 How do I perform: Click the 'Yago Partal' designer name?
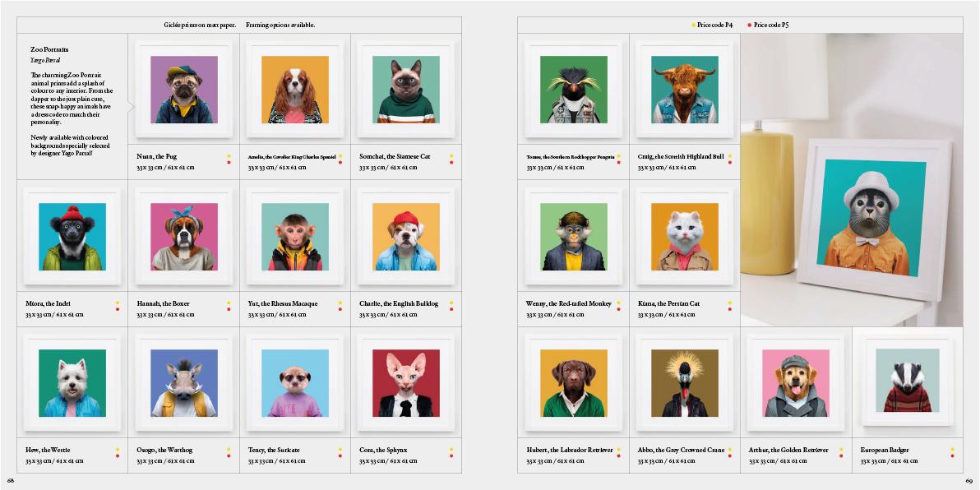45,60
